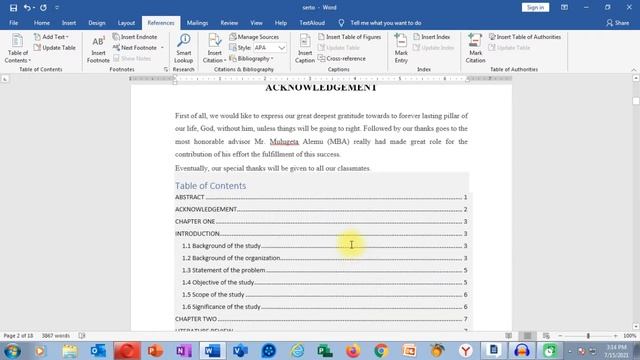Click the zoom in plus button
This screenshot has width=640, height=360.
(616, 336)
